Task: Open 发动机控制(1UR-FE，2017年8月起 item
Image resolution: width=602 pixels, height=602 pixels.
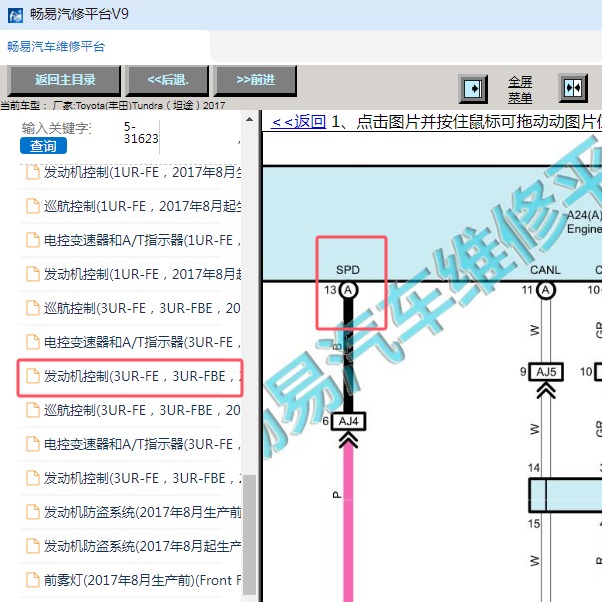Action: coord(134,275)
